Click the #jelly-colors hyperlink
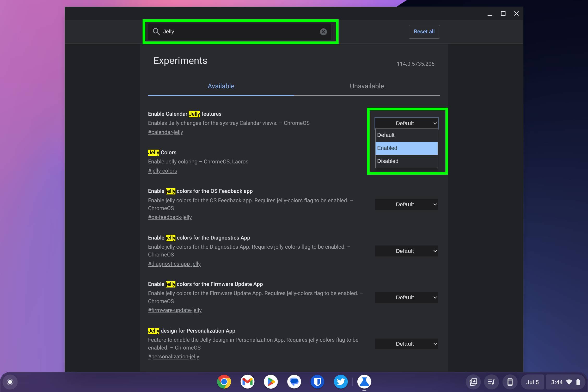The height and width of the screenshot is (392, 588). [x=162, y=171]
